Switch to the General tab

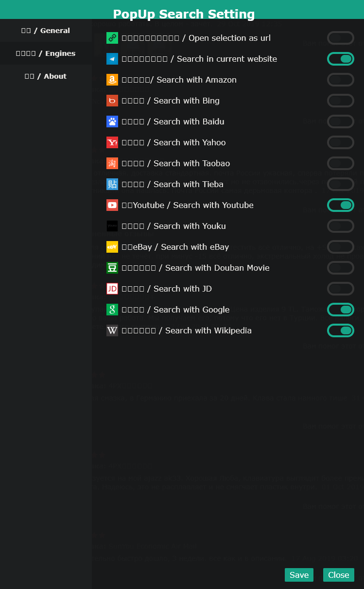46,31
